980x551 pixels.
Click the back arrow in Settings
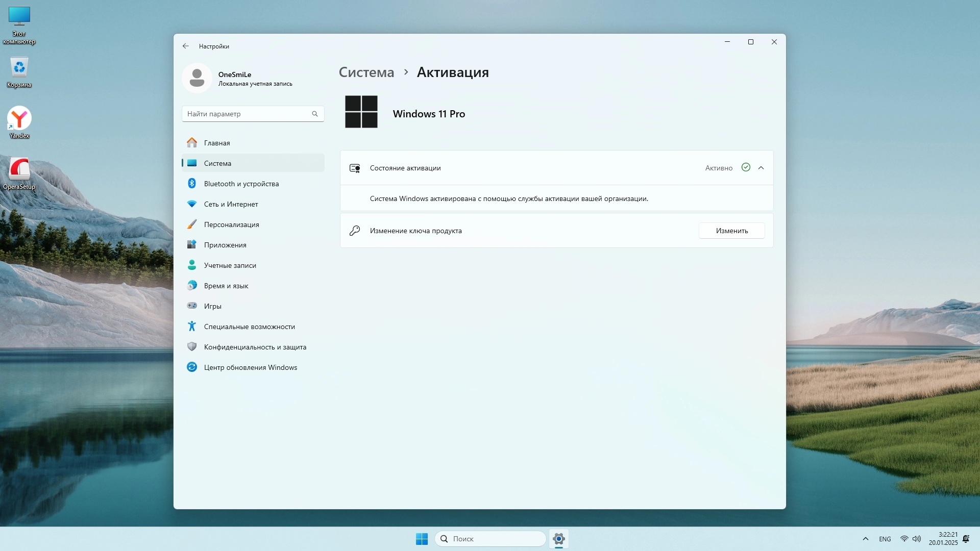coord(185,46)
